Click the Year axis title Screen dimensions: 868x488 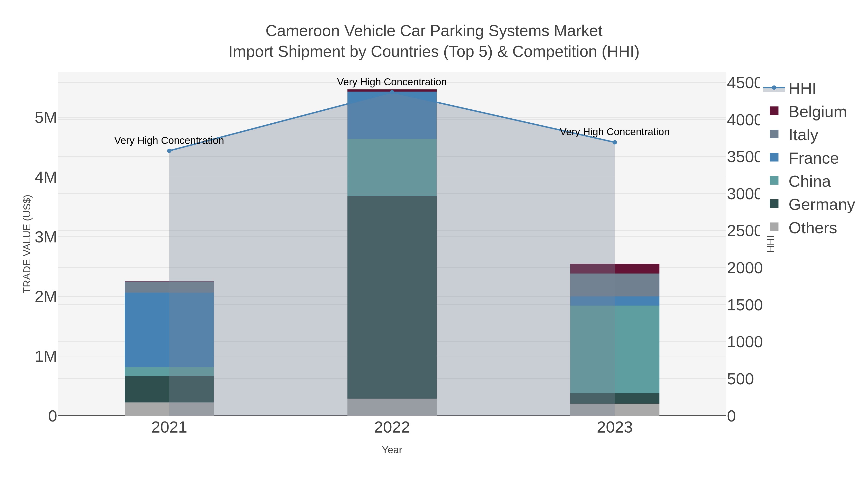(392, 450)
